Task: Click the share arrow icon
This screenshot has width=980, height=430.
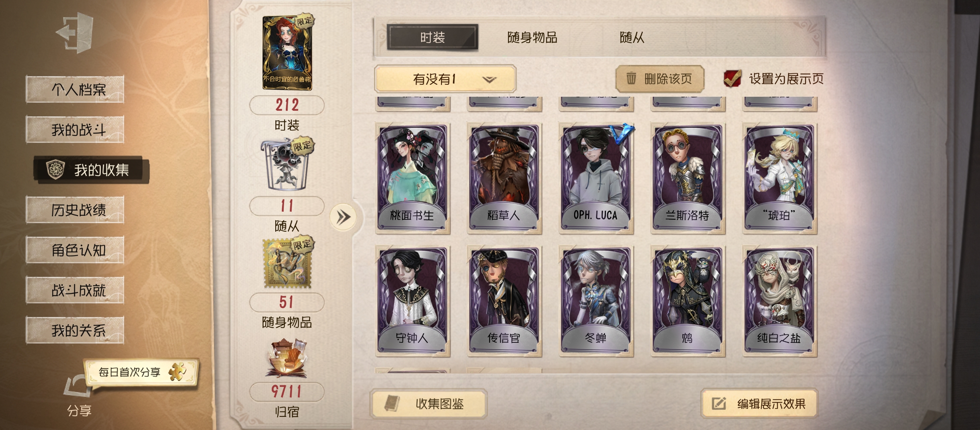Action: point(77,386)
